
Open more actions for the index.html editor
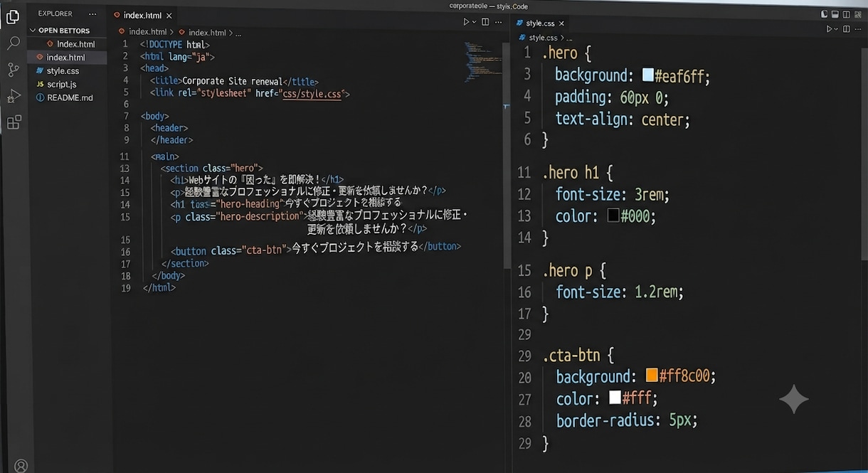(x=499, y=22)
